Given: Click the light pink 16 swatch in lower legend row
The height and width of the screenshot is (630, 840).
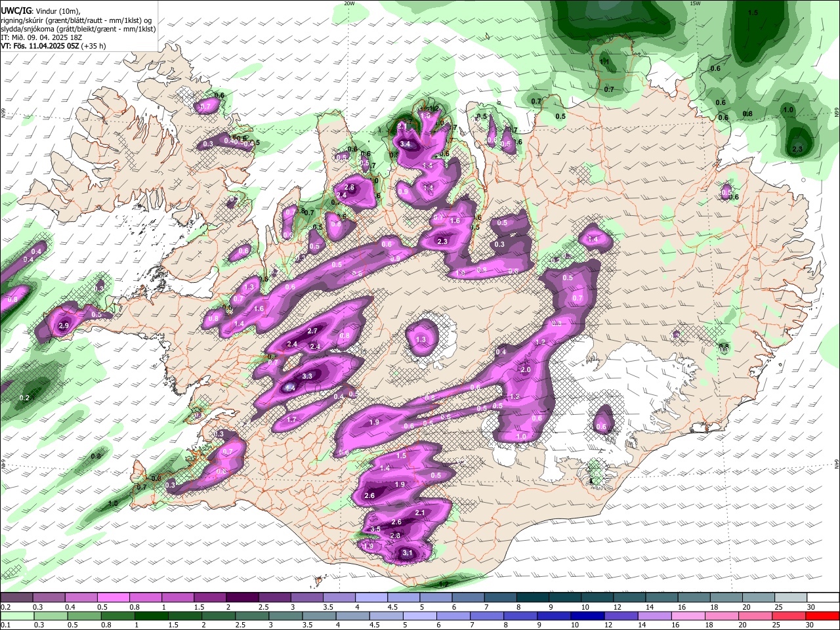Looking at the screenshot, I should tap(688, 616).
